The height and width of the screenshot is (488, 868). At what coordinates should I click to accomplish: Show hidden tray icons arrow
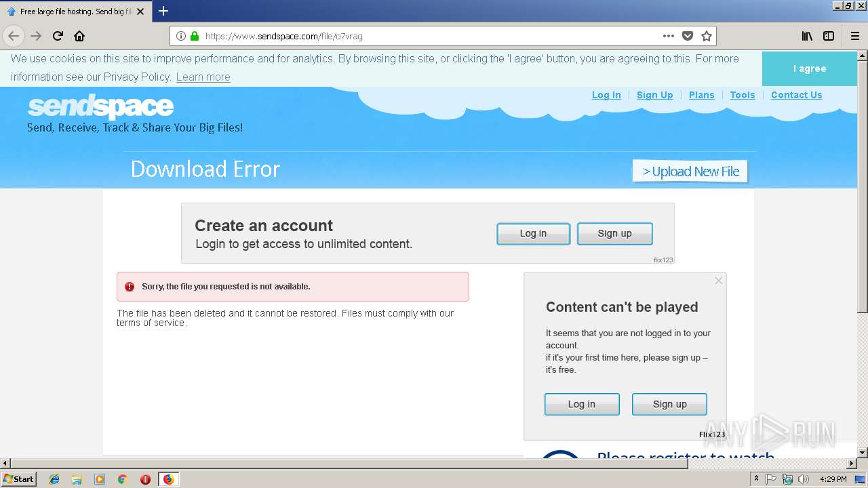pos(756,479)
